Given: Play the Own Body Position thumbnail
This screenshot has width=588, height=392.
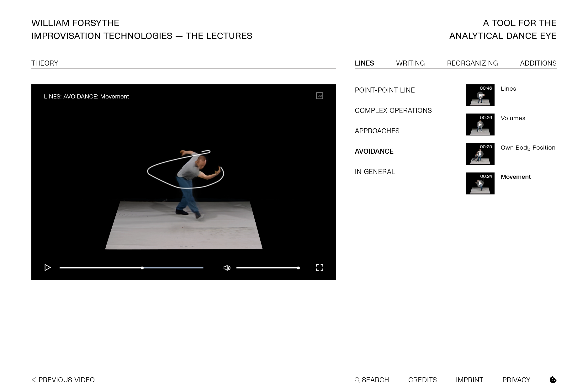Looking at the screenshot, I should coord(480,154).
